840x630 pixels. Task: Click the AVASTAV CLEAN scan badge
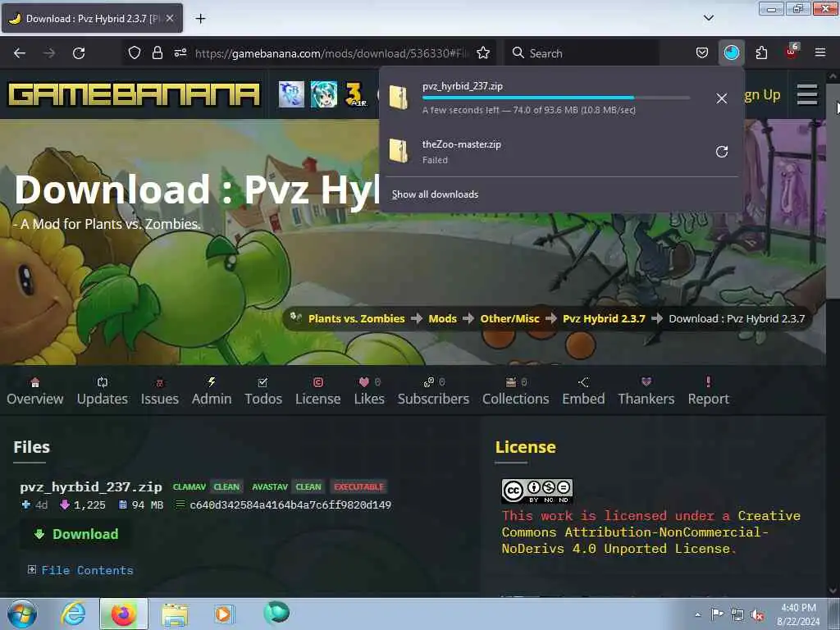coord(286,487)
